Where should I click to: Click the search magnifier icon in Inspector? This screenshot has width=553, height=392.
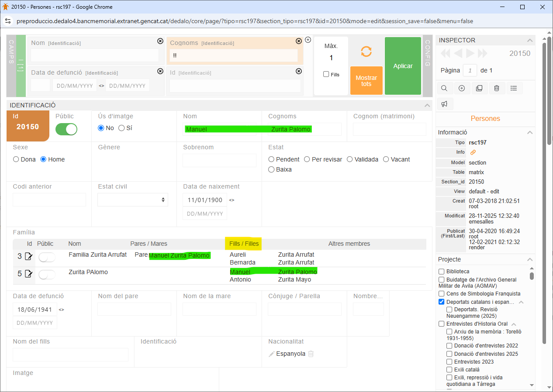click(x=444, y=88)
